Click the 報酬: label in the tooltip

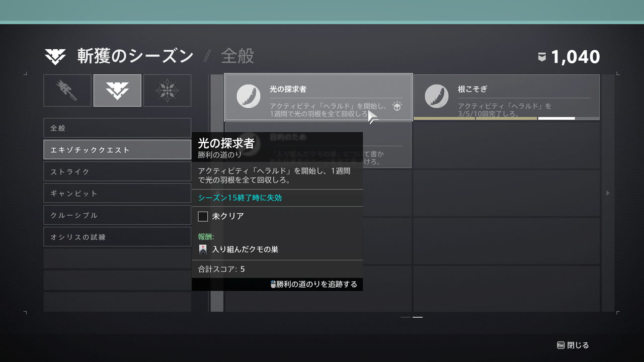point(206,236)
